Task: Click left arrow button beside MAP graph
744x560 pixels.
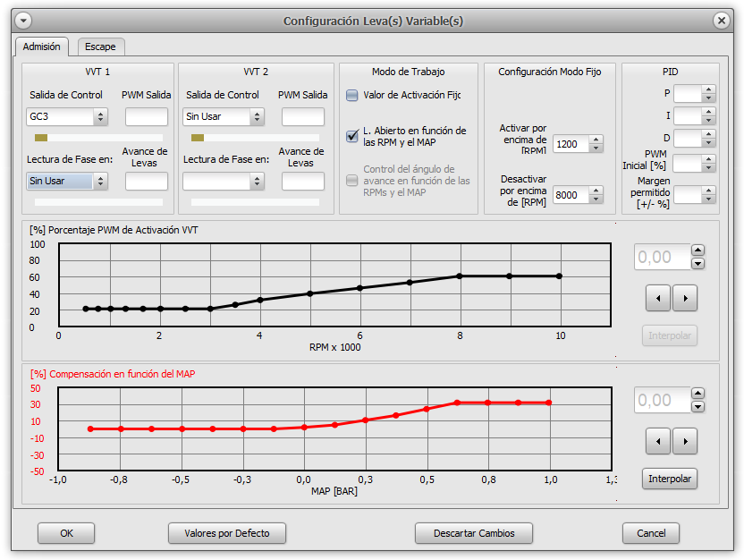Action: click(x=657, y=440)
